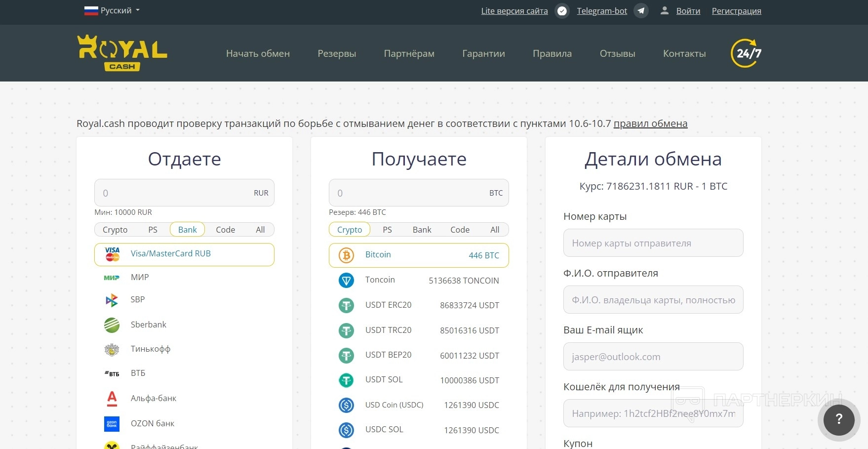Focus the Кошелёк для получения field
868x449 pixels.
pyautogui.click(x=653, y=413)
